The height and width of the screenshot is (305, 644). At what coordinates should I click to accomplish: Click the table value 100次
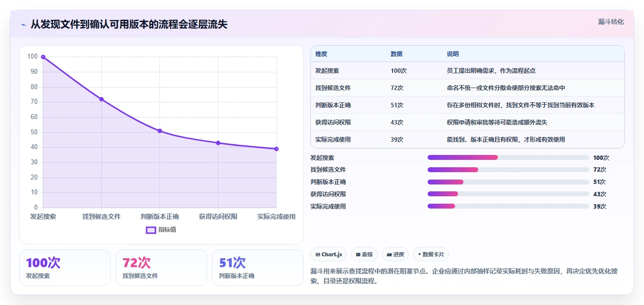[399, 71]
